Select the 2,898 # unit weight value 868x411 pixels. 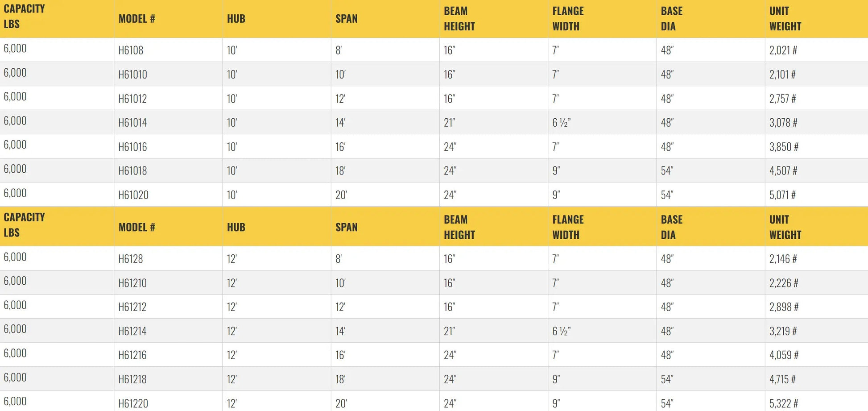point(784,307)
